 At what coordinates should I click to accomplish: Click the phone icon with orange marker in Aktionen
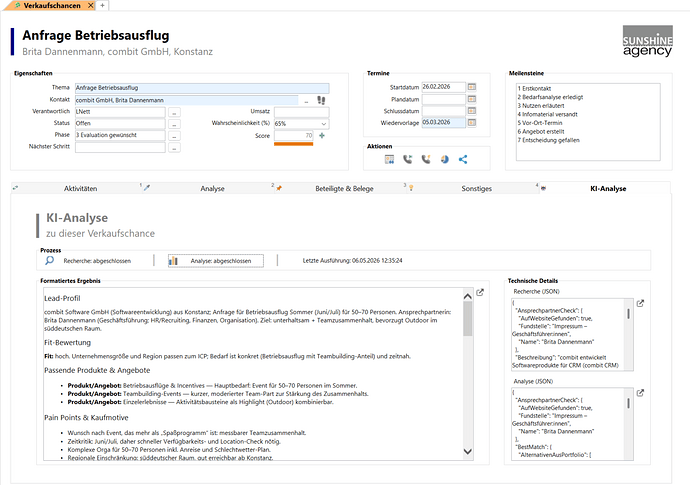tap(426, 159)
